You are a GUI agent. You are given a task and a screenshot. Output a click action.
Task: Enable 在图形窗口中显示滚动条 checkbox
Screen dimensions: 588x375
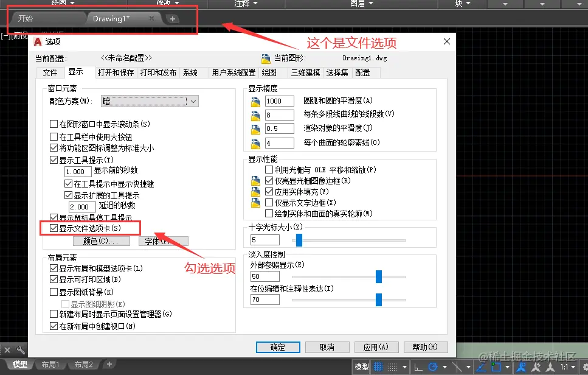54,124
